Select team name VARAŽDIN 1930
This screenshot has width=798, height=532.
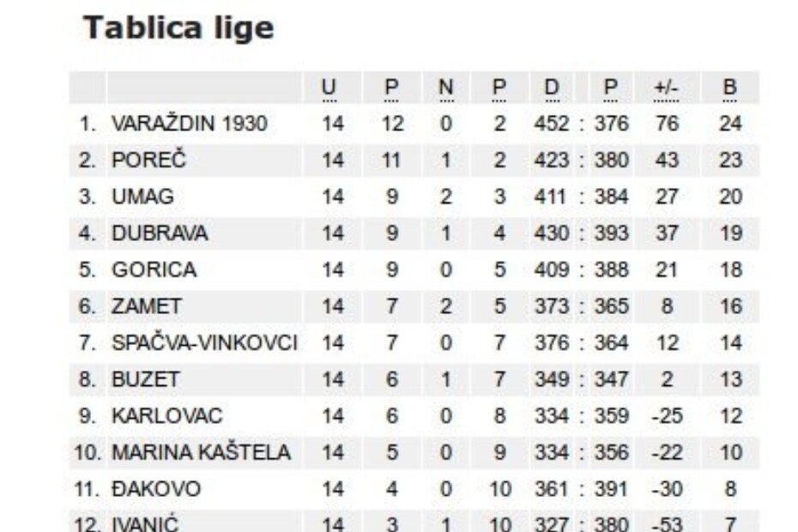click(189, 124)
